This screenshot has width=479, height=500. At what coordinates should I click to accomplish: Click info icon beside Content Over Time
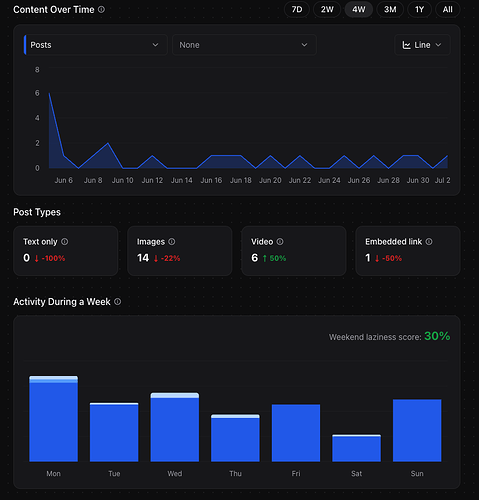point(101,10)
